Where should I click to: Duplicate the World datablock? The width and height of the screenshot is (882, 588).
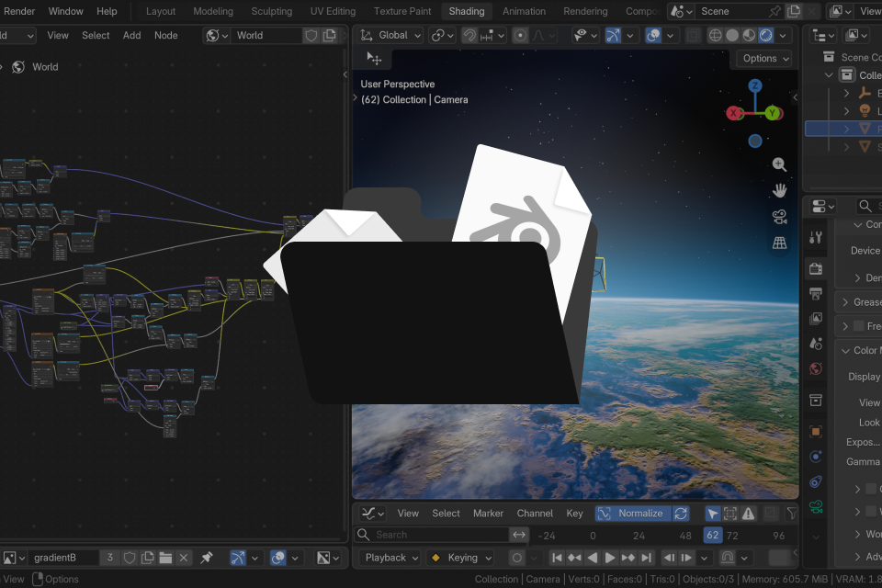coord(330,36)
